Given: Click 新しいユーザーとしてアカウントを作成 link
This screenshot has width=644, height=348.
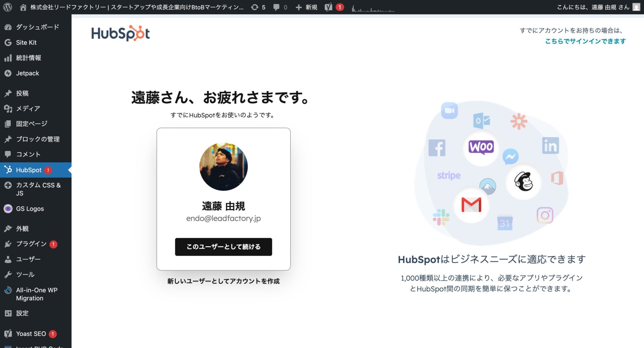Looking at the screenshot, I should tap(223, 281).
